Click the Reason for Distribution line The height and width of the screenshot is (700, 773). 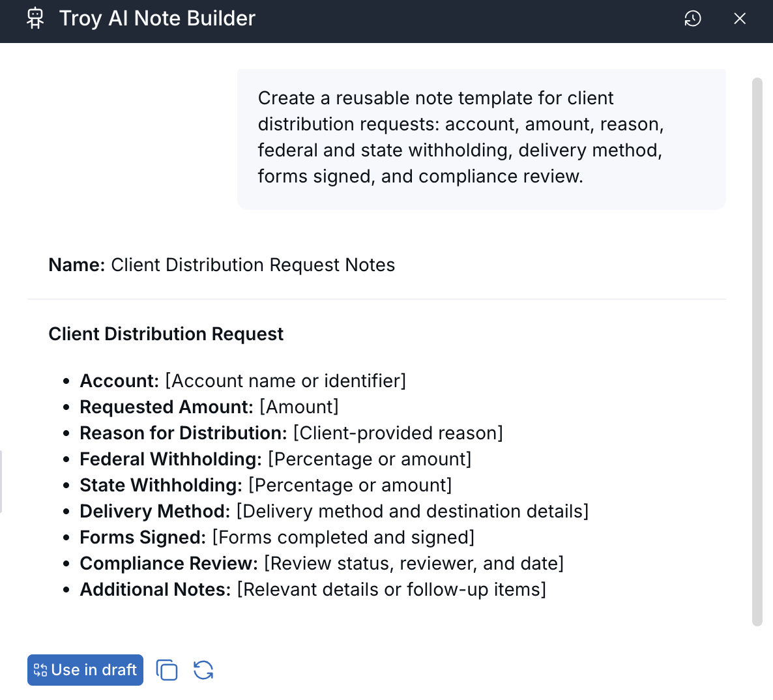291,433
